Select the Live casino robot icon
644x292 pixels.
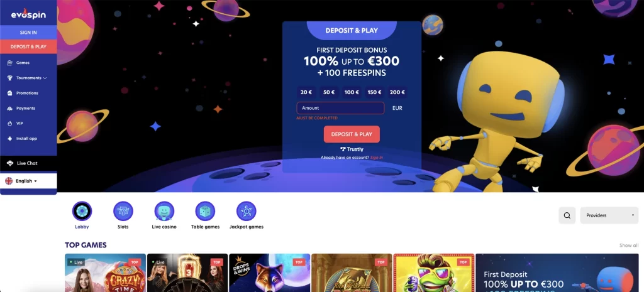[x=164, y=211]
